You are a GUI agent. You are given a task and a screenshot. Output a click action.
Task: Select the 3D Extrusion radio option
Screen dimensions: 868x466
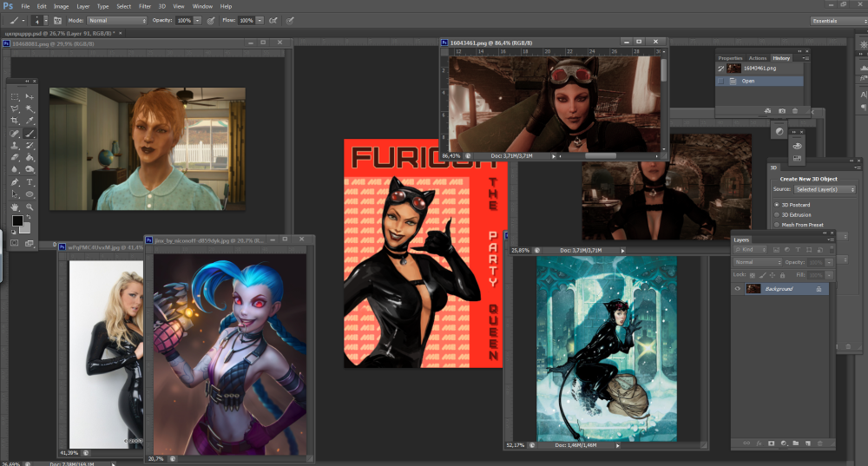pos(777,214)
